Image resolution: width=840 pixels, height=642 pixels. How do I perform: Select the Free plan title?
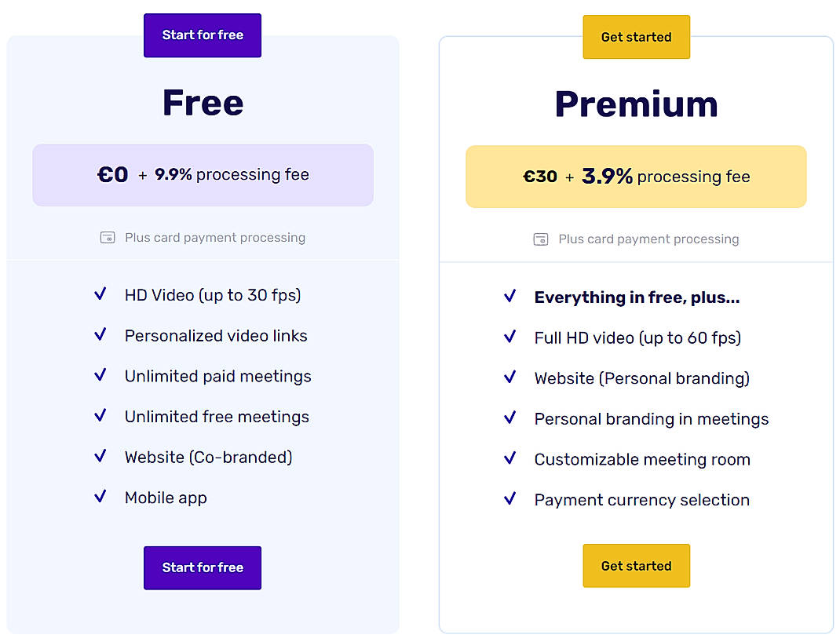click(x=202, y=102)
